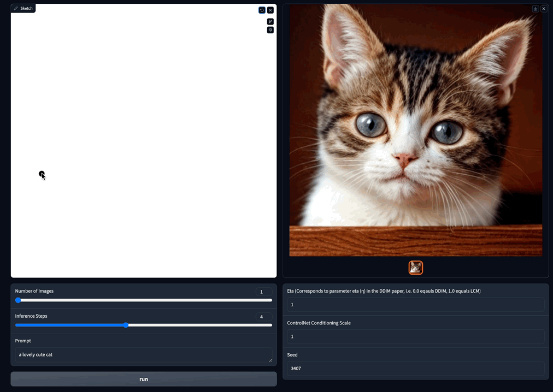Click the Number of Images value box
Screen dimensions: 553x392
(x=264, y=292)
